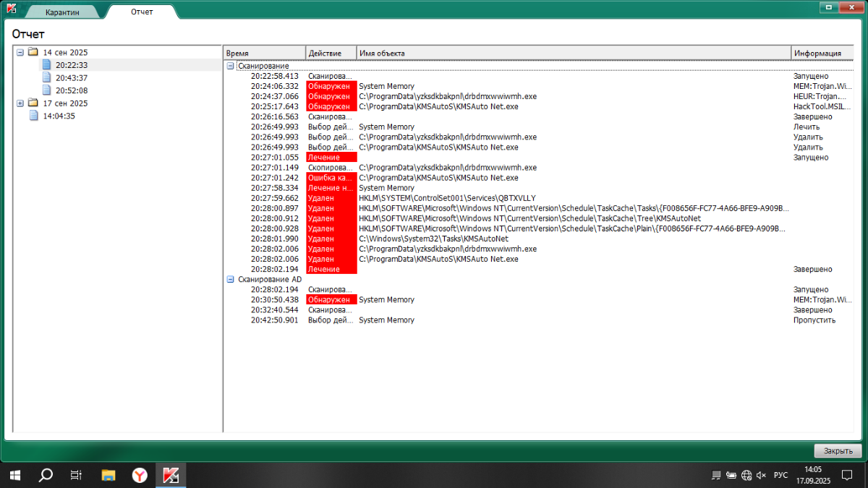
Task: Click the muted volume tray icon
Action: tap(762, 475)
